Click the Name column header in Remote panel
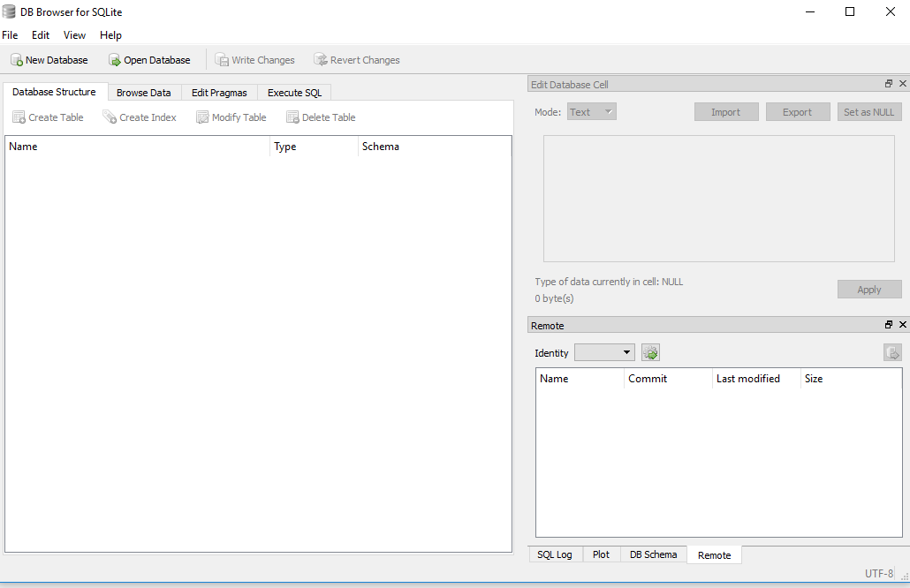Image resolution: width=910 pixels, height=588 pixels. 580,379
